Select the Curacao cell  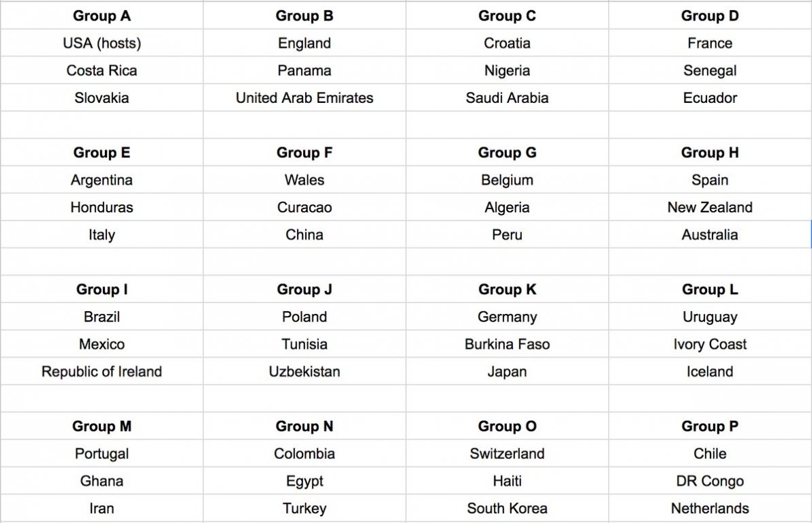pyautogui.click(x=304, y=207)
